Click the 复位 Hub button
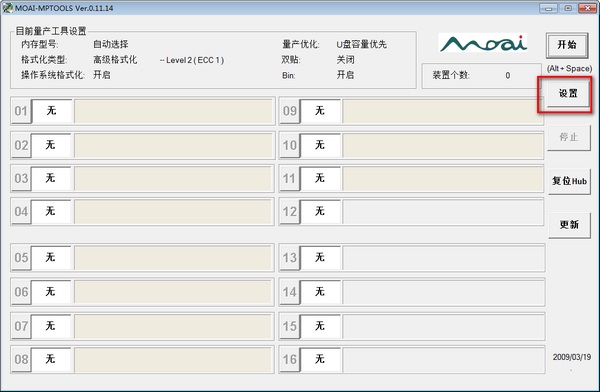The image size is (600, 392). point(569,181)
